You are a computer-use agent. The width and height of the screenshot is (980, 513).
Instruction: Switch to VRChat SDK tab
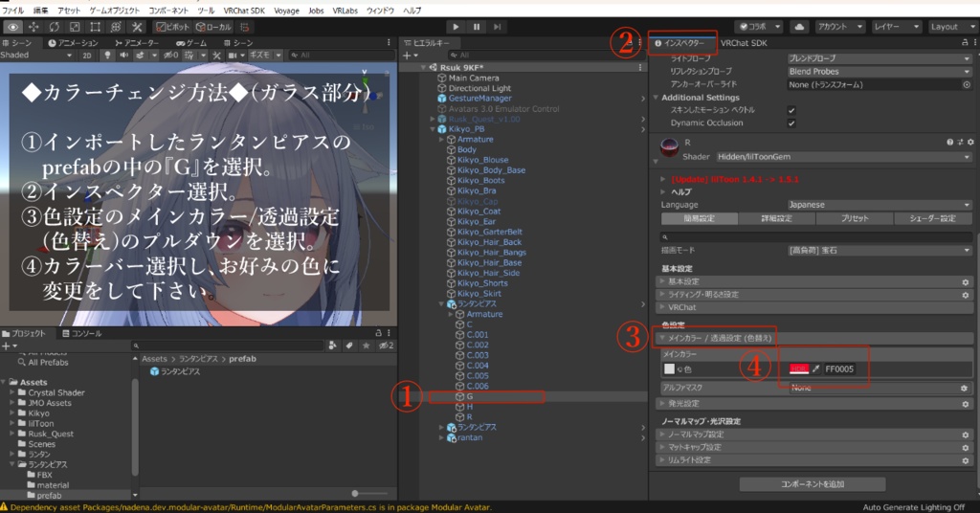click(743, 43)
